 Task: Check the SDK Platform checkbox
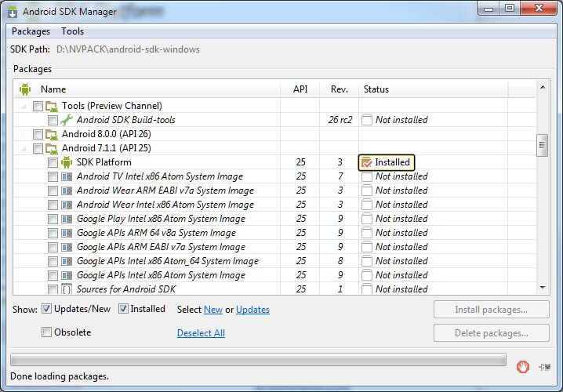(53, 162)
